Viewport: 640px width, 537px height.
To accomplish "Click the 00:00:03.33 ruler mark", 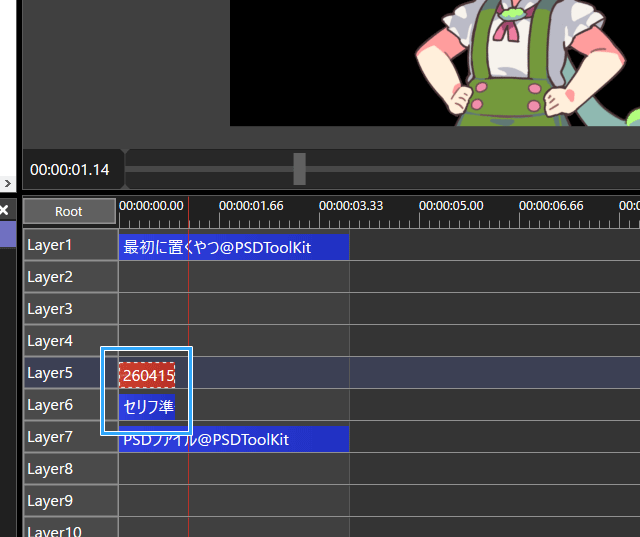I will (350, 205).
